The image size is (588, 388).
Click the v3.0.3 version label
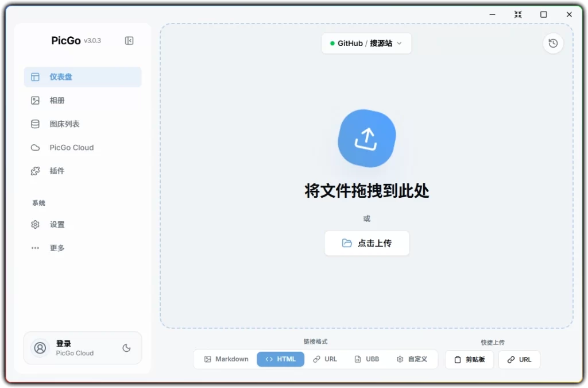92,41
